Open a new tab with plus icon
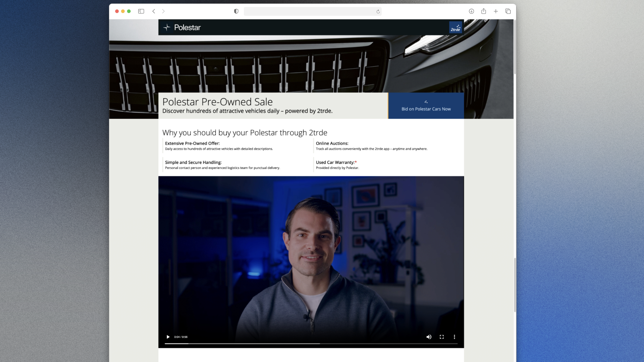Image resolution: width=644 pixels, height=362 pixels. coord(496,11)
